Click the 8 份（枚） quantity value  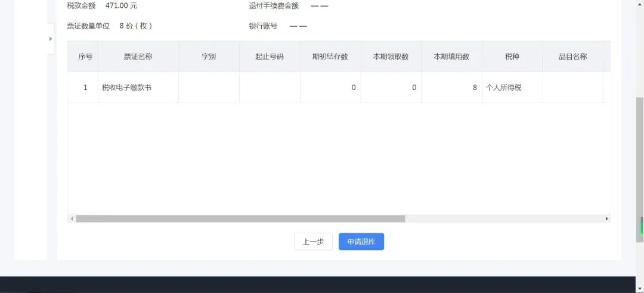[x=136, y=26]
